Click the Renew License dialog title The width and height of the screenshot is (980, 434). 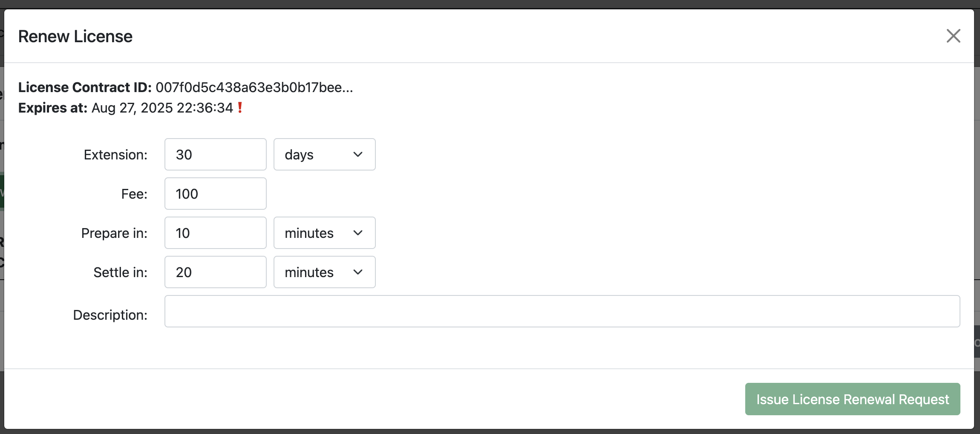click(x=75, y=36)
